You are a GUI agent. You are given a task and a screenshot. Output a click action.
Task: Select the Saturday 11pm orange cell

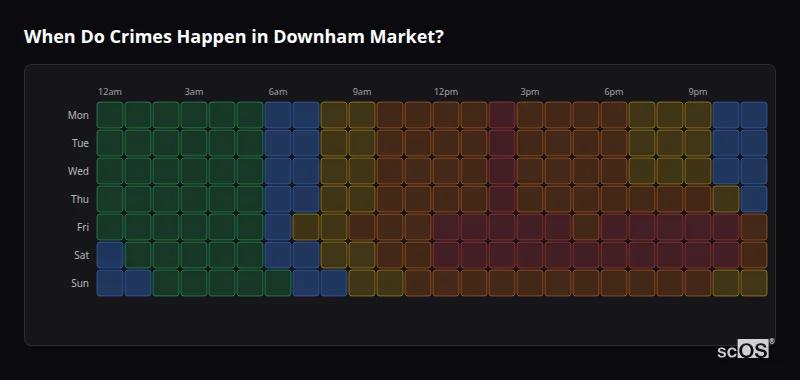754,255
